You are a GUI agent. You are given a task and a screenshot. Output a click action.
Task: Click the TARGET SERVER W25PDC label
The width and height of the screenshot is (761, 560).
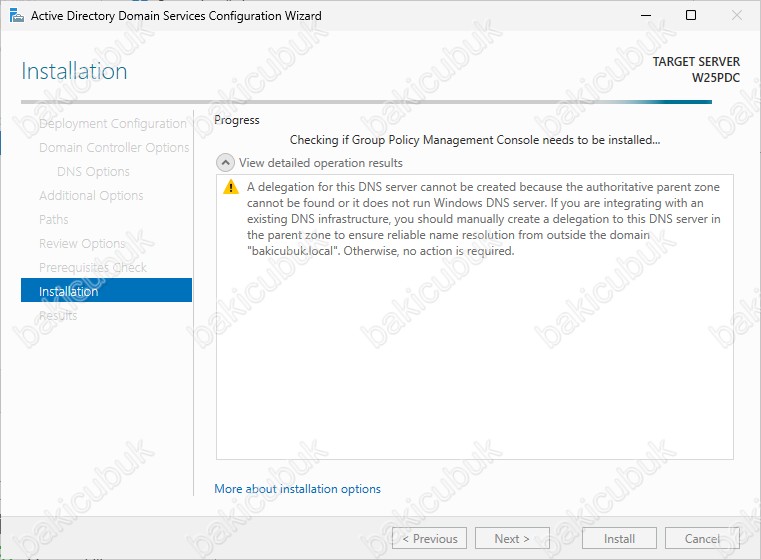pos(696,69)
